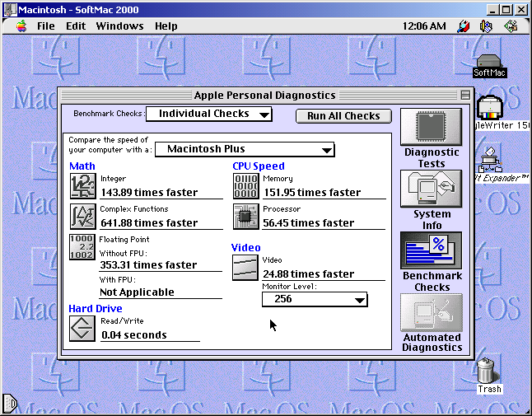Open the Benchmark Checks Individual Checks dropdown

tap(208, 114)
